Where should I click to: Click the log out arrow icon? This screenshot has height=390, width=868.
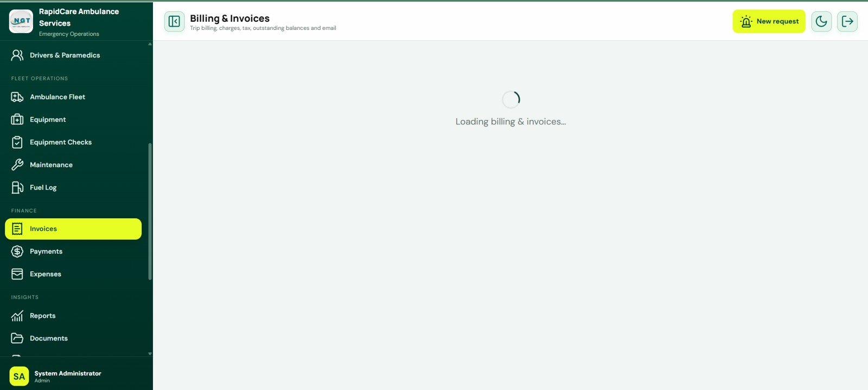pos(847,21)
